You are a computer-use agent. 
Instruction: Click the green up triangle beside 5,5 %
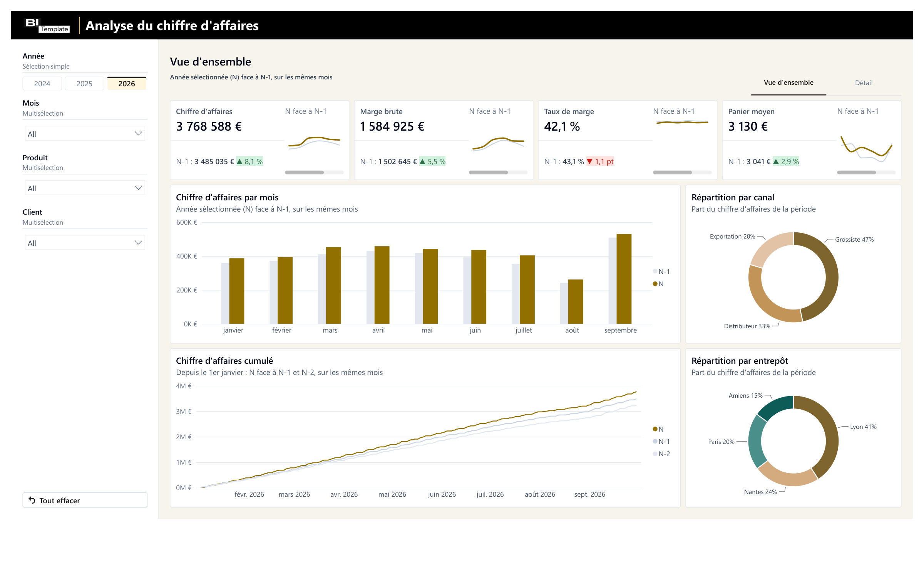pos(422,161)
